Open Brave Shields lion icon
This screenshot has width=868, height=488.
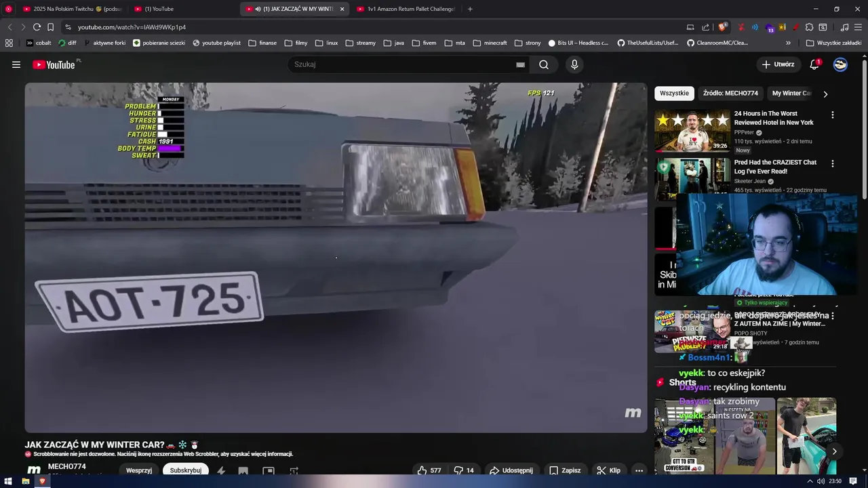(x=723, y=27)
